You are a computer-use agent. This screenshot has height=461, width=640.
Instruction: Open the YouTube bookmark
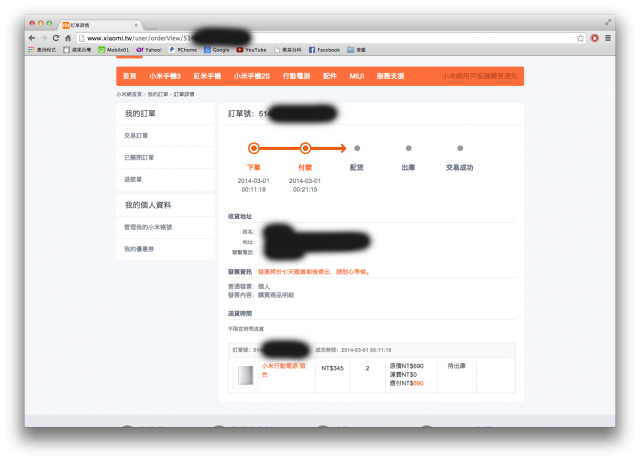click(x=251, y=50)
